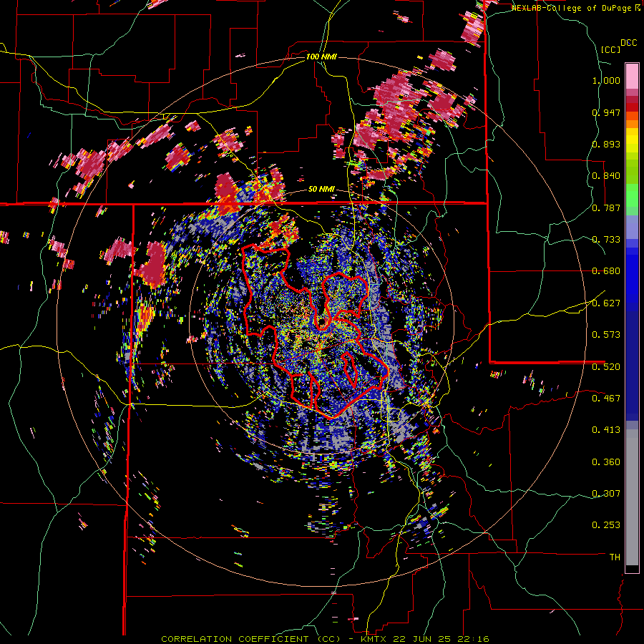Select the 0.360 legend value
Screen dimensions: 644x644
[x=606, y=462]
